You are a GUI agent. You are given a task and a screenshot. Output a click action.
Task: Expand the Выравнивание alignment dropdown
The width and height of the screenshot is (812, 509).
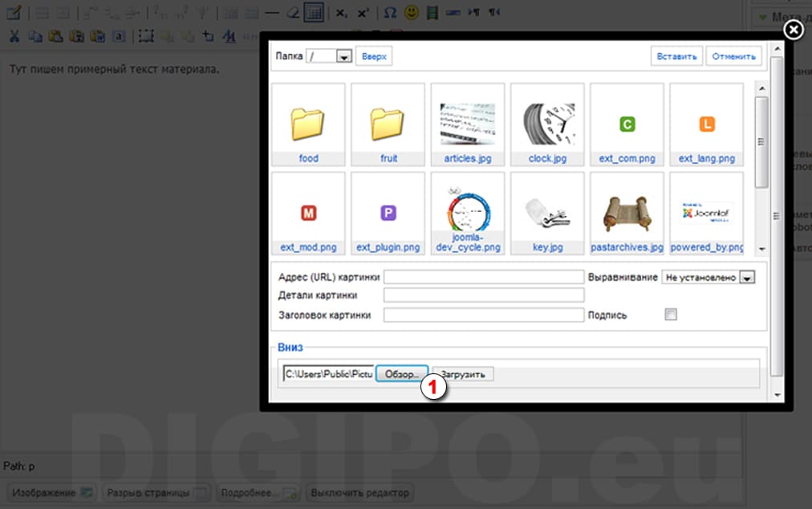(x=747, y=277)
